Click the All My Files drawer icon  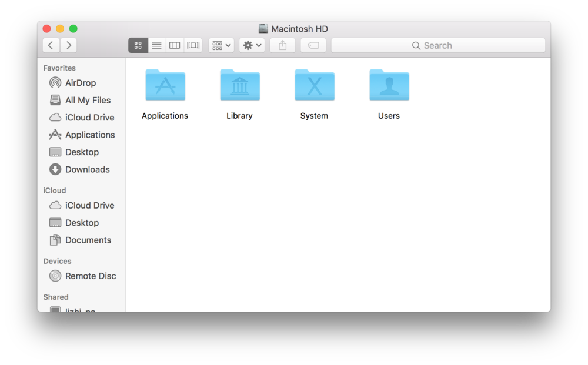tap(55, 100)
